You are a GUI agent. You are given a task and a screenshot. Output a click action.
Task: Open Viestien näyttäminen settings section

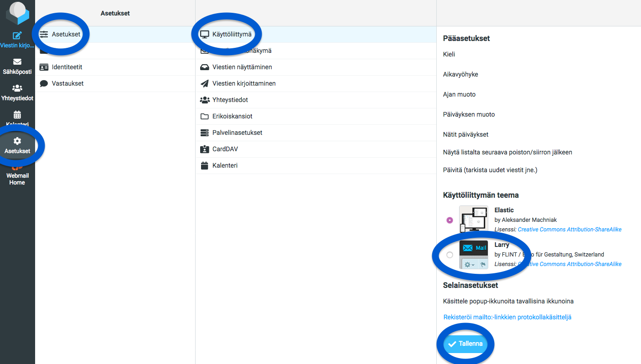(x=242, y=67)
